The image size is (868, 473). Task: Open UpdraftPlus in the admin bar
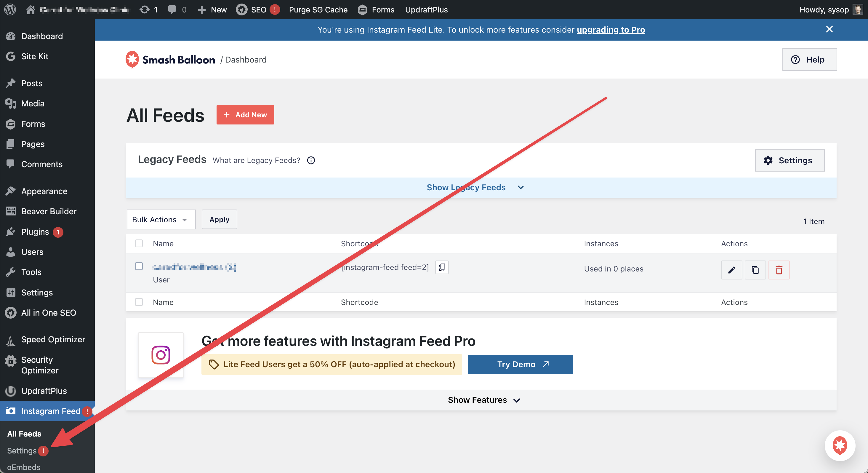tap(426, 9)
